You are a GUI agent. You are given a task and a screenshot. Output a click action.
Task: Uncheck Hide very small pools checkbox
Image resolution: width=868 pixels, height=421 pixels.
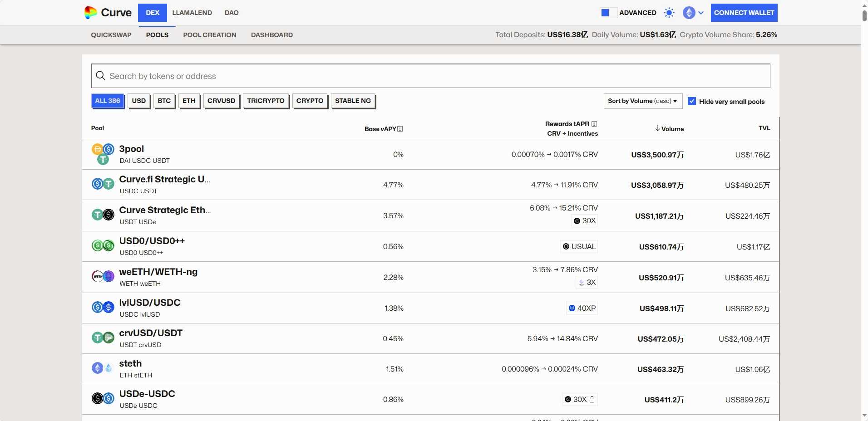[692, 102]
